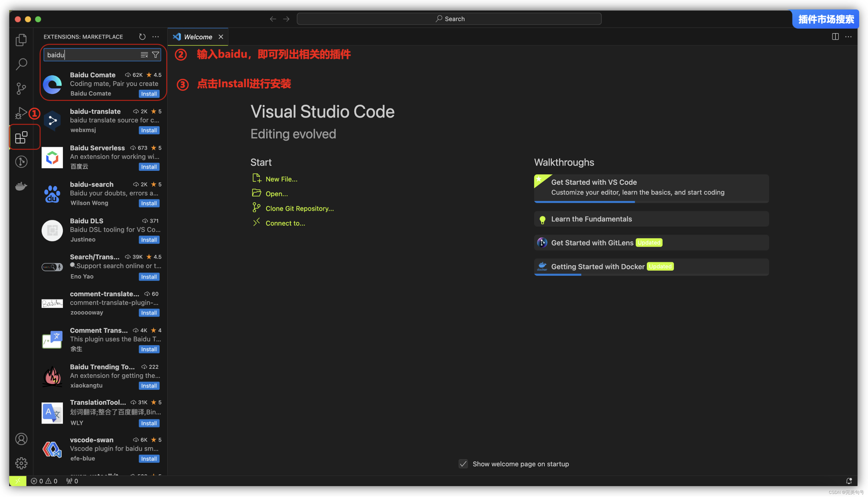
Task: Select the baidu-translate extension title
Action: [x=95, y=111]
